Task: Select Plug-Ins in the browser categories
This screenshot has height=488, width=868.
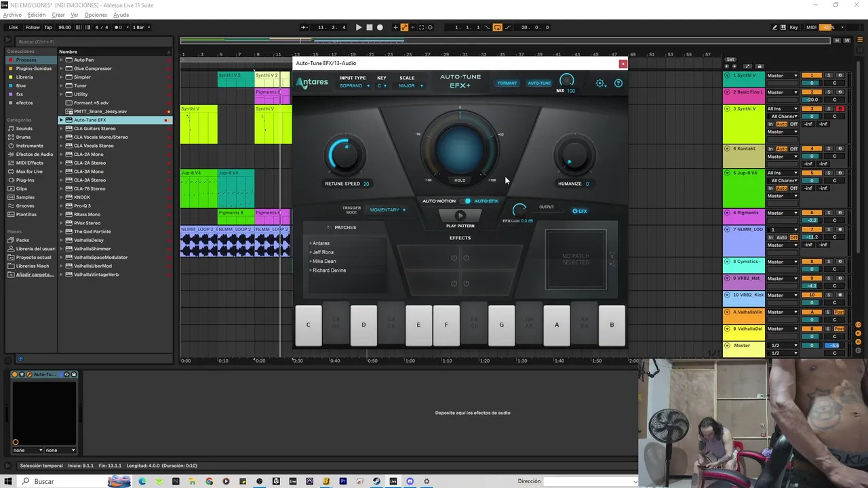Action: (x=25, y=180)
